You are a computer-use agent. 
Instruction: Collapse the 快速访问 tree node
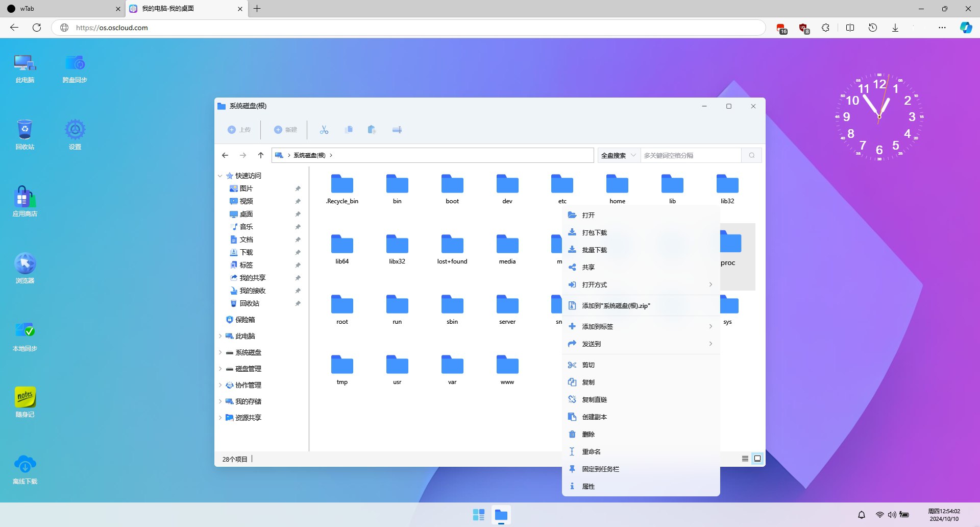click(x=220, y=176)
